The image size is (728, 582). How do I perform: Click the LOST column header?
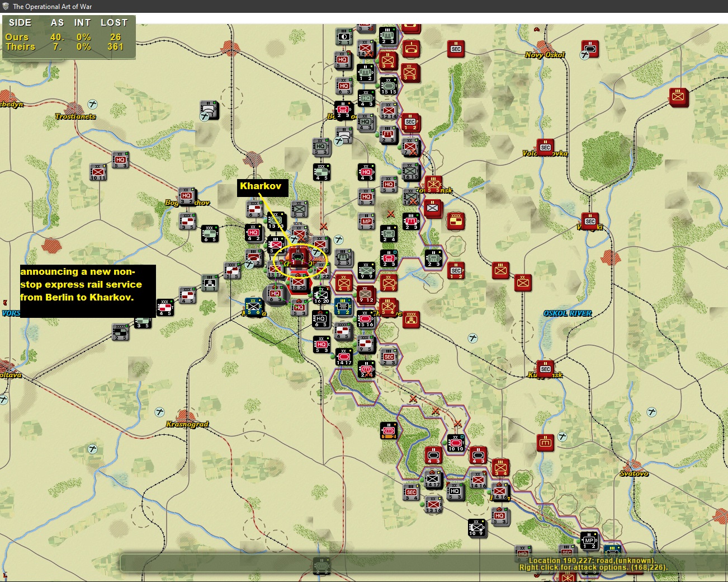(114, 23)
